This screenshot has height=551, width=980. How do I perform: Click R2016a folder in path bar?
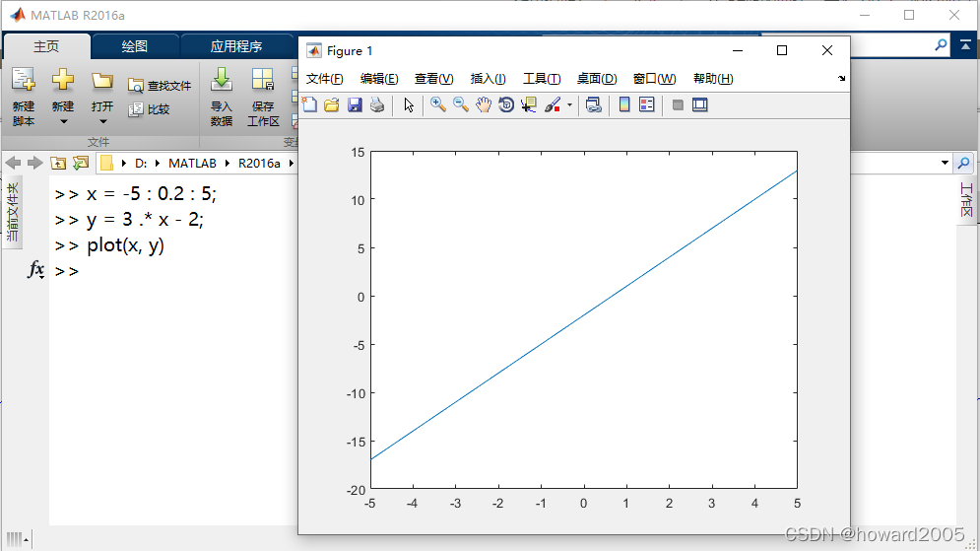click(259, 164)
